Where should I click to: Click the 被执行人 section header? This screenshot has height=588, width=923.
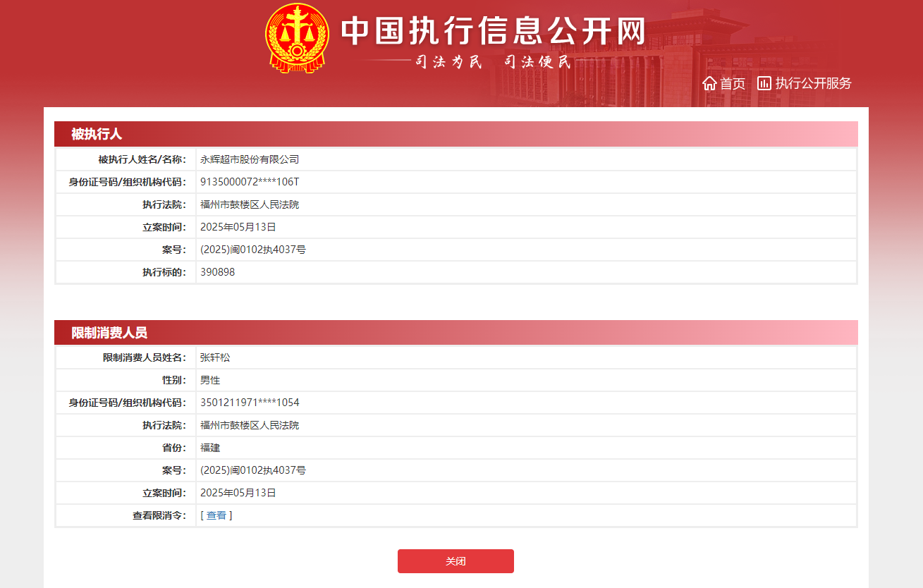(x=97, y=134)
